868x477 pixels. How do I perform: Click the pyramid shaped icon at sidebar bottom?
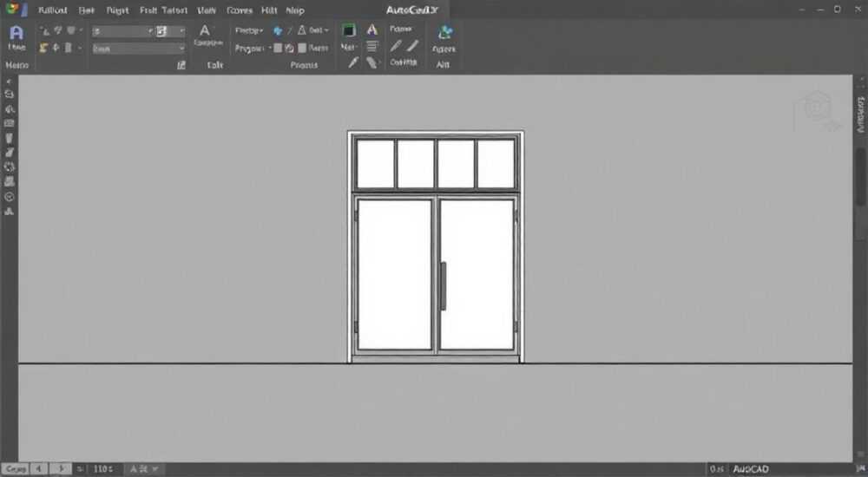point(9,212)
